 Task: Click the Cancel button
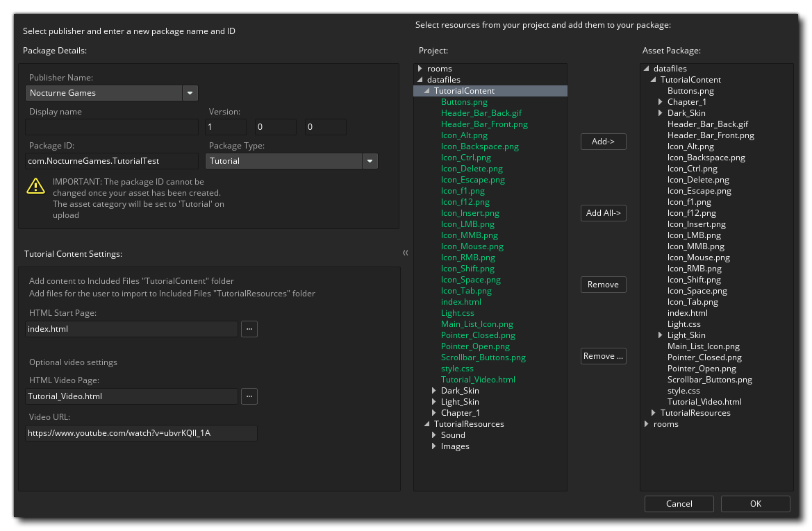[679, 504]
